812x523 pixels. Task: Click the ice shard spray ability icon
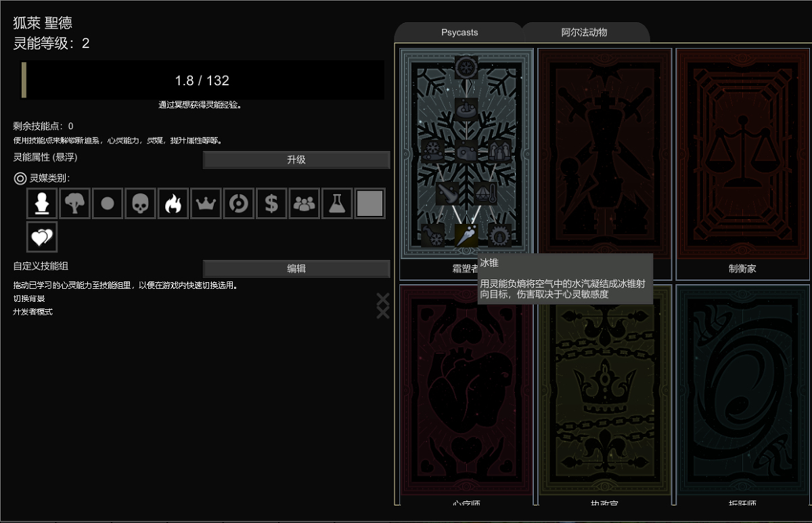448,193
